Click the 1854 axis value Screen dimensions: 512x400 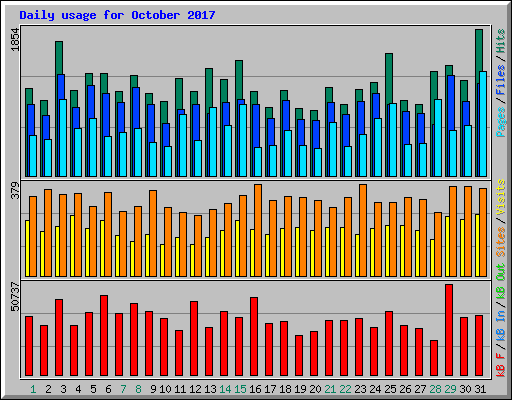[15, 40]
